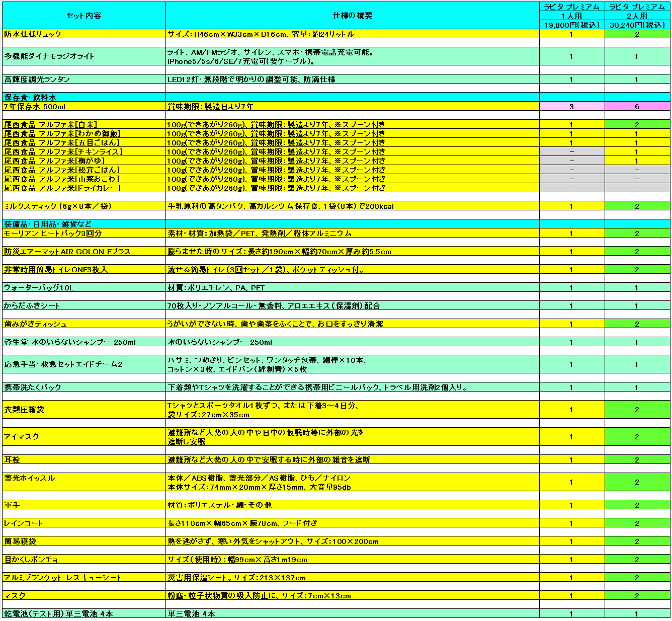Click the ウォーターバッグ10L cell

coord(84,288)
